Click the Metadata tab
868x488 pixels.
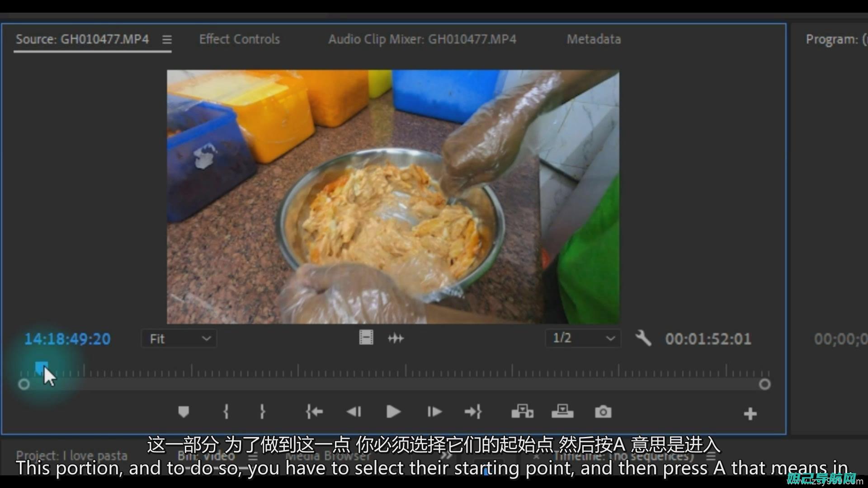pos(594,39)
